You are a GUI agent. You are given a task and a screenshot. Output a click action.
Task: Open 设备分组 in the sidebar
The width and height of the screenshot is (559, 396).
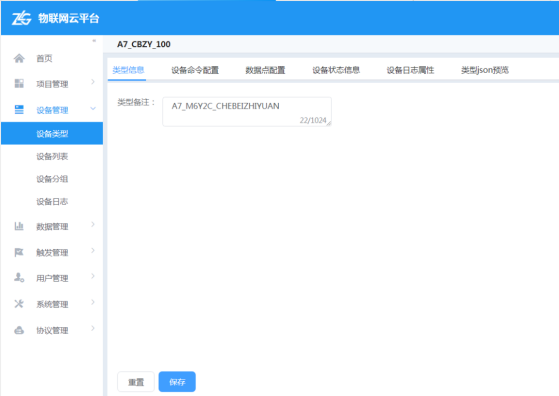click(52, 179)
